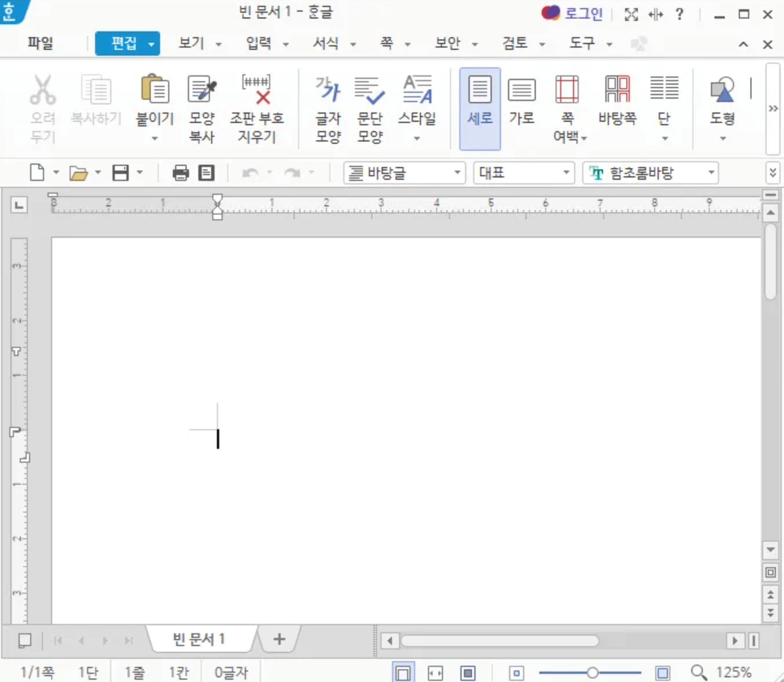The height and width of the screenshot is (682, 784).
Task: Click 조판 부호 지우기 icon
Action: (x=256, y=89)
